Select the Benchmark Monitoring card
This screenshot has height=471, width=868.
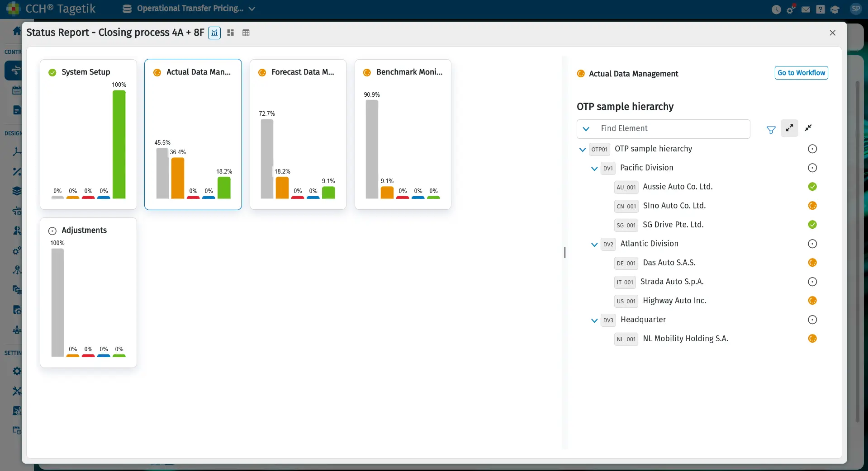[403, 134]
